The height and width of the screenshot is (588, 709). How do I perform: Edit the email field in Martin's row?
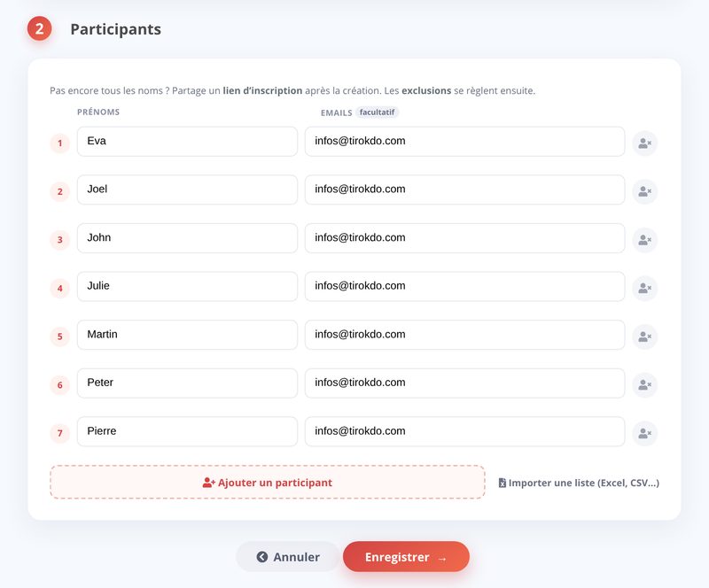pyautogui.click(x=464, y=335)
